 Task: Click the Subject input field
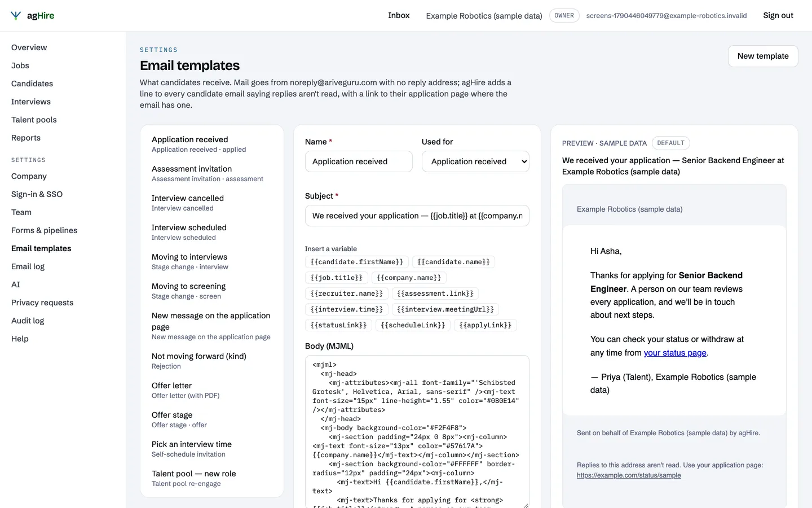tap(417, 216)
